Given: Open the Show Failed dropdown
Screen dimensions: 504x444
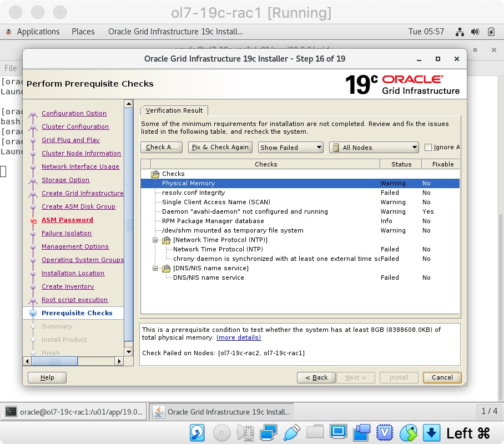Looking at the screenshot, I should [x=290, y=148].
